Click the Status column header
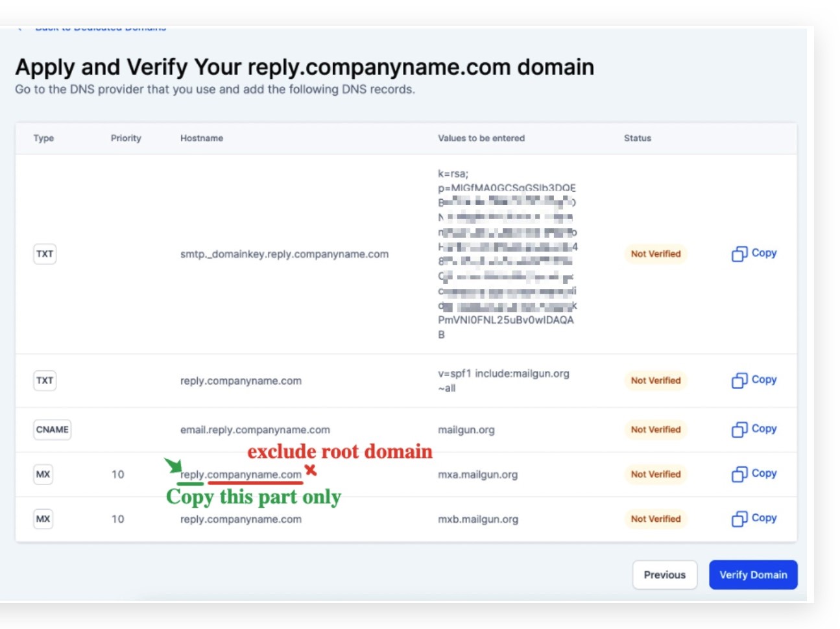The image size is (840, 629). 637,138
